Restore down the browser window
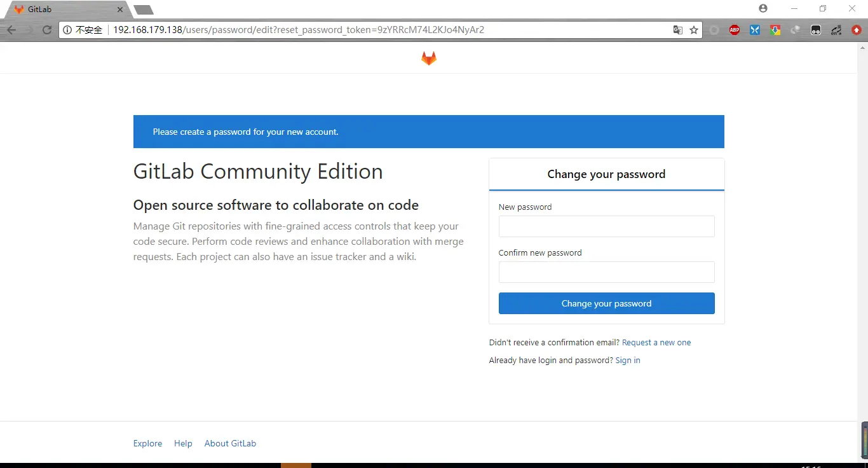This screenshot has height=468, width=868. (823, 8)
